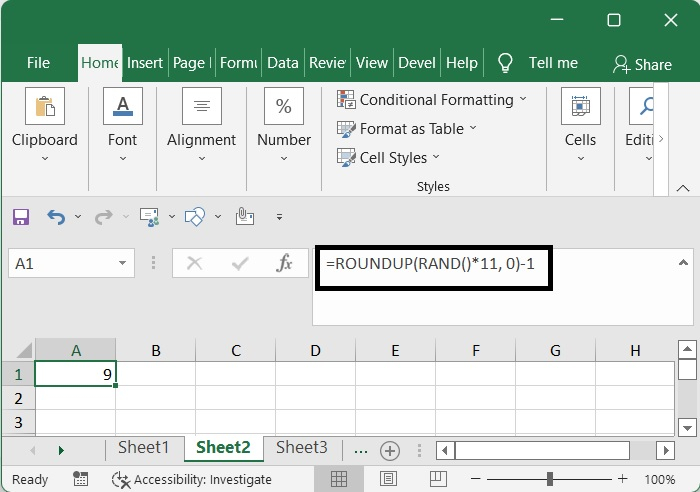Click the Select All corner triangle
The height and width of the screenshot is (492, 700).
(x=24, y=350)
